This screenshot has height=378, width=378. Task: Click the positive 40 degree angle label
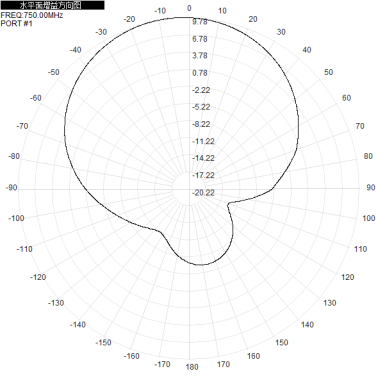point(307,50)
